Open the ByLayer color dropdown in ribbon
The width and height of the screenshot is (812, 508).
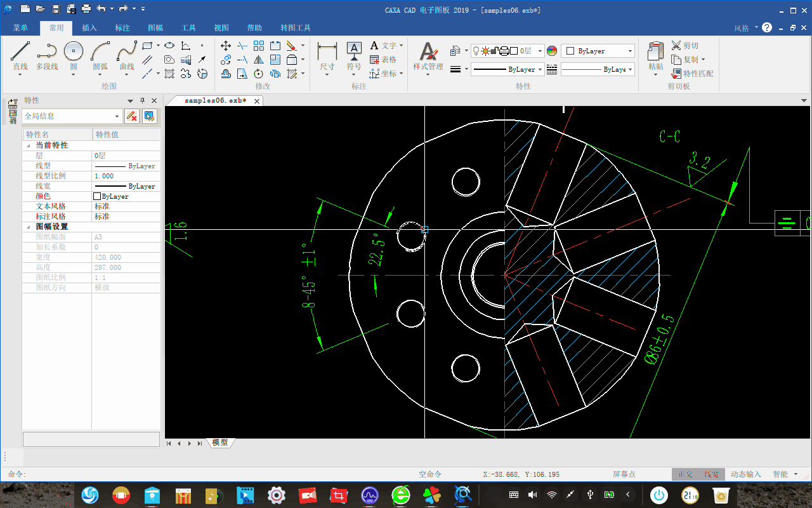[x=598, y=51]
